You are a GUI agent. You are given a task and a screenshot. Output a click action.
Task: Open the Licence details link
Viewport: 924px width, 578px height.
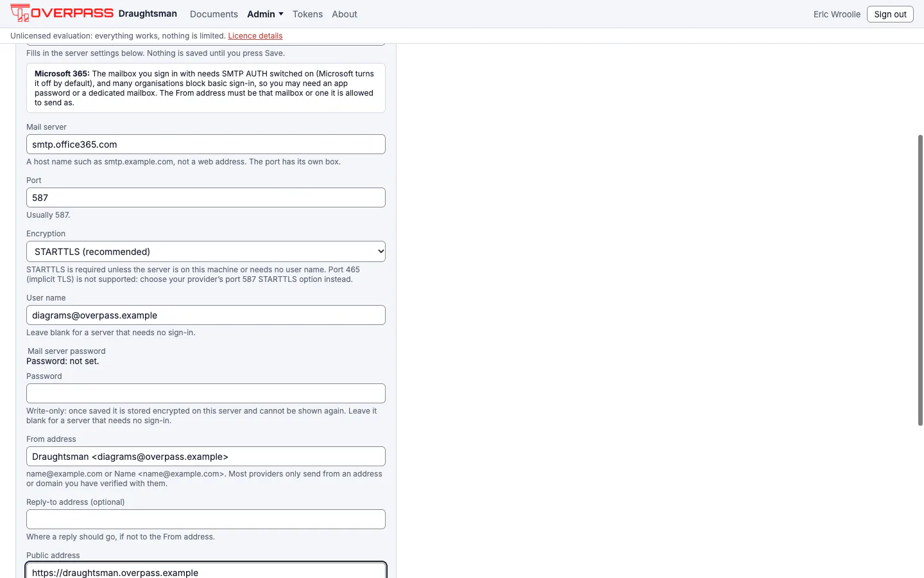255,36
